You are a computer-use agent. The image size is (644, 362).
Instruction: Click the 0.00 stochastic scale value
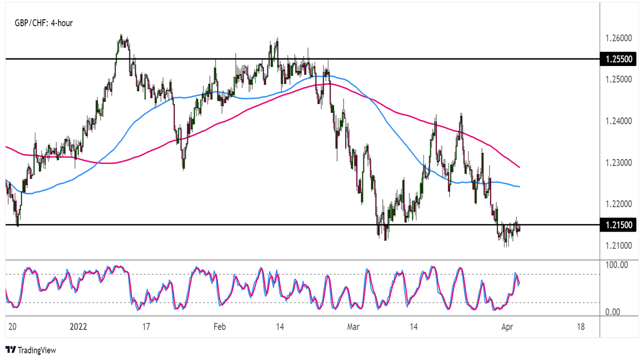[612, 312]
